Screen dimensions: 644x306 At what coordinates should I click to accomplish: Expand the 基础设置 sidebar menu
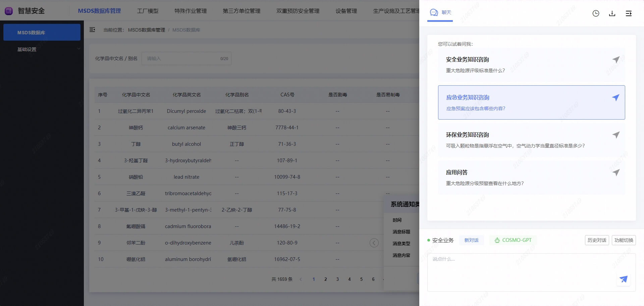click(42, 49)
